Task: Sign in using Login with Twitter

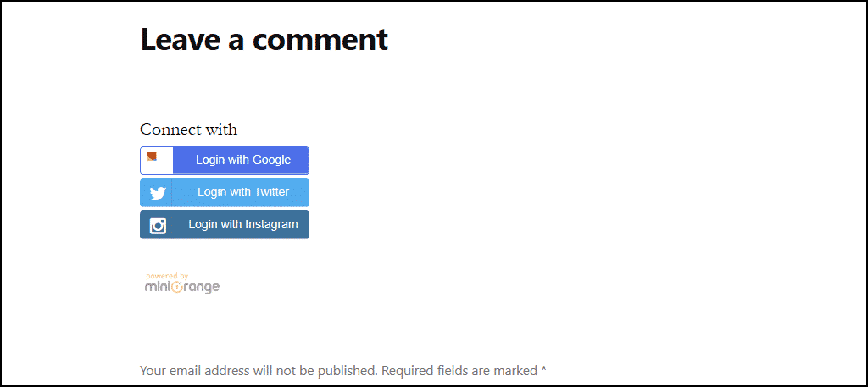Action: [225, 193]
